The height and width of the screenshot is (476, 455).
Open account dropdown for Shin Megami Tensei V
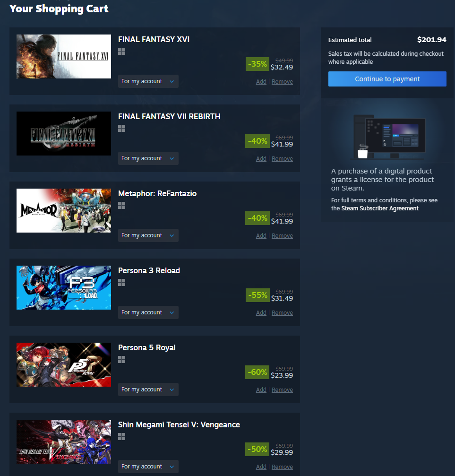coord(148,467)
